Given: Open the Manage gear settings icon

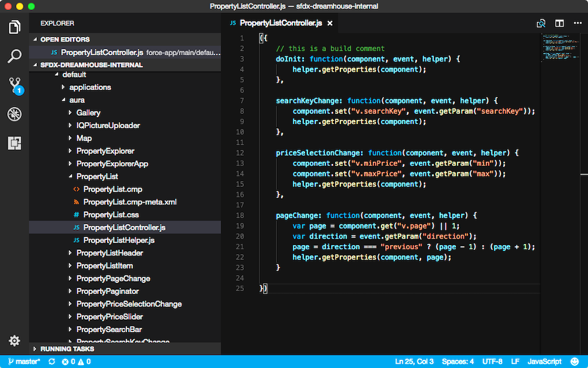Looking at the screenshot, I should tap(14, 340).
